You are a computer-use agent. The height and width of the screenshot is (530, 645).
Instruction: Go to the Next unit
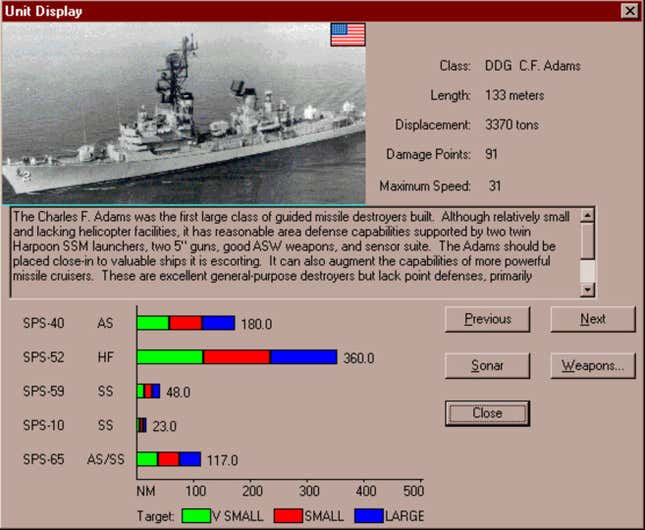click(x=593, y=319)
